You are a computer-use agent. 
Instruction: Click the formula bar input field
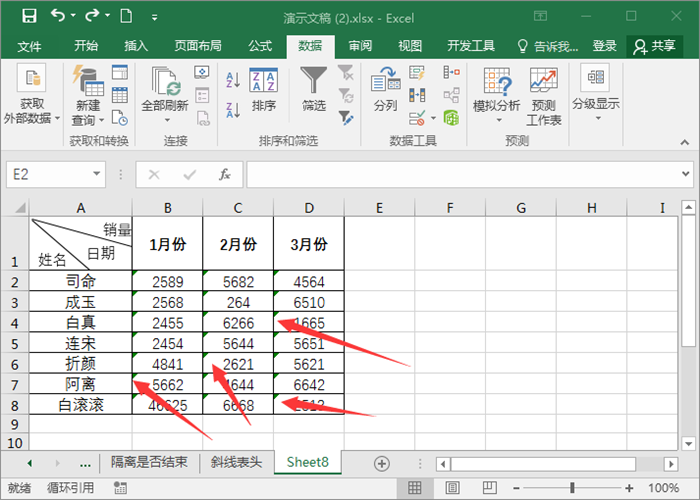click(x=462, y=175)
